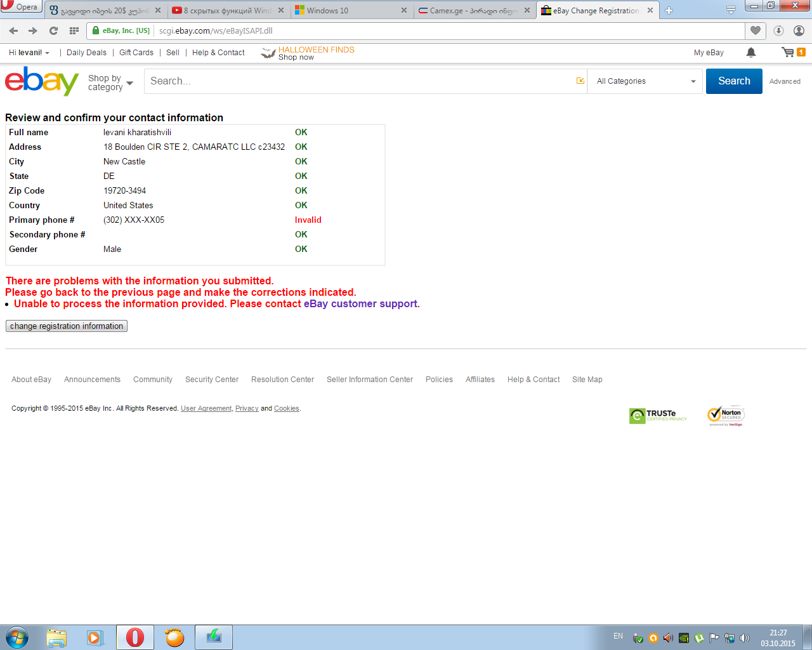The height and width of the screenshot is (650, 812).
Task: Open the Gift Cards link
Action: click(136, 53)
